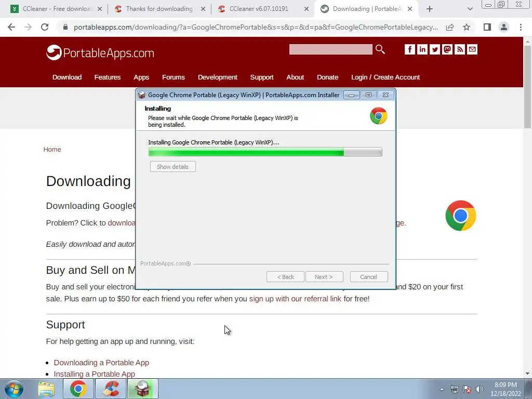Click Login / Create Account

pyautogui.click(x=385, y=77)
